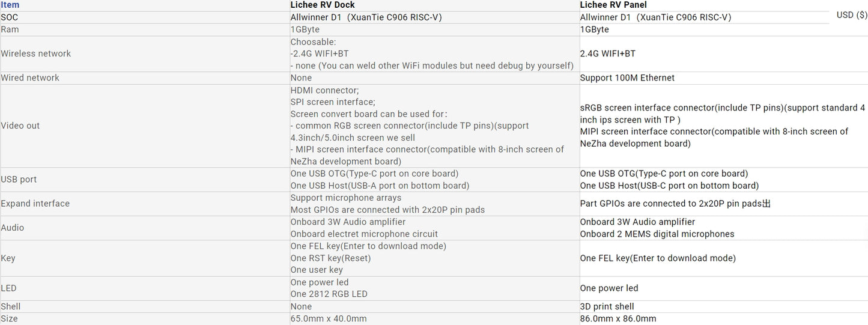
Task: Click the "Lichee RV Dock" column header
Action: 323,5
